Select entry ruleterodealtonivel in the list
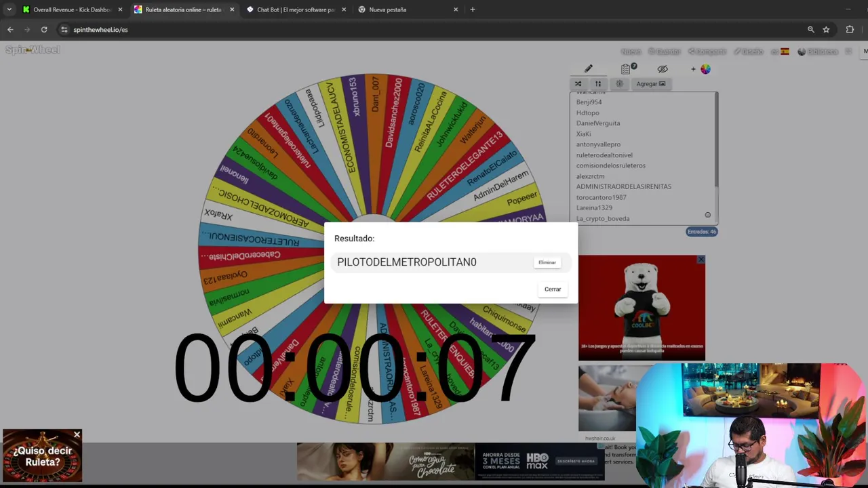This screenshot has width=868, height=488. (x=604, y=155)
